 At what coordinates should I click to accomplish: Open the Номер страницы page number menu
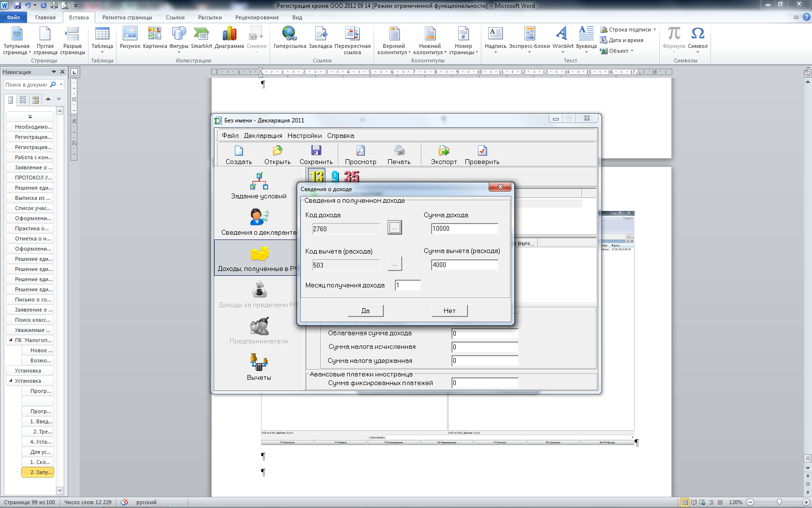pyautogui.click(x=463, y=41)
